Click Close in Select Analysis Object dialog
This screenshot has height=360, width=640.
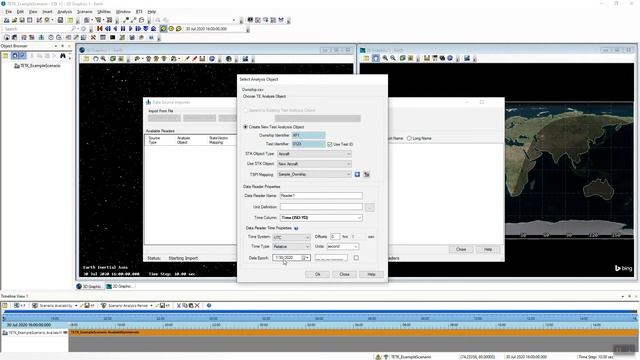[x=344, y=274]
